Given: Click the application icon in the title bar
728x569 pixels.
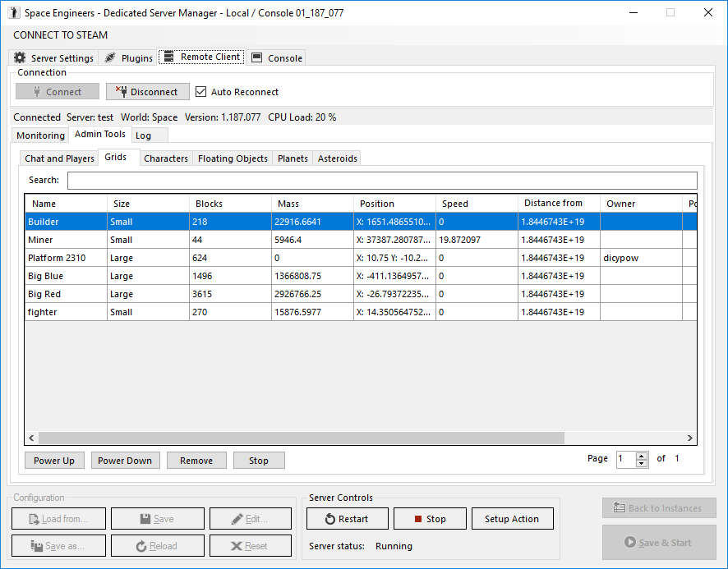Looking at the screenshot, I should (x=15, y=12).
